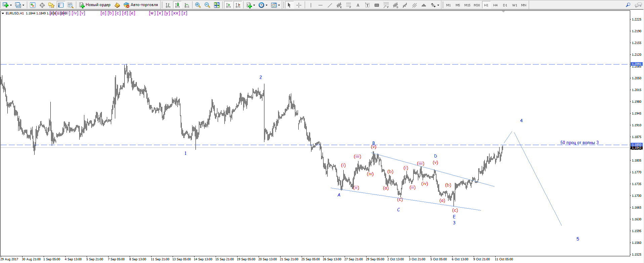This screenshot has width=644, height=263.
Task: Click the Новый ордер button
Action: click(x=95, y=5)
